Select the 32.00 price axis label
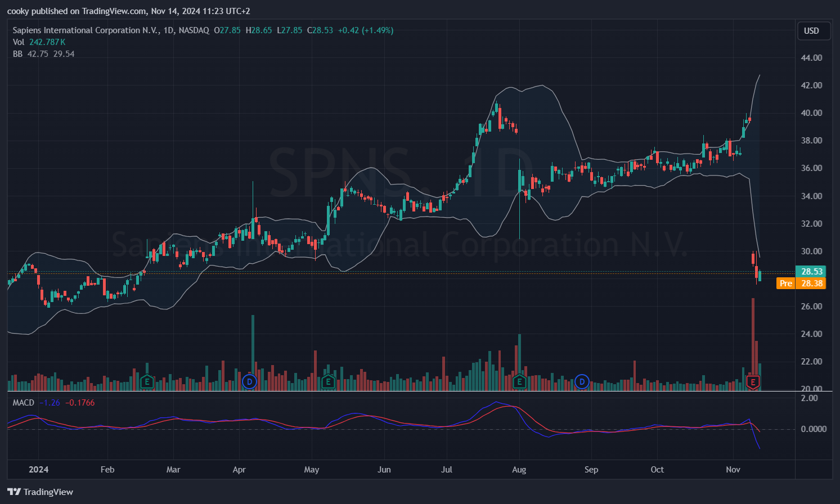The height and width of the screenshot is (504, 840). (811, 224)
